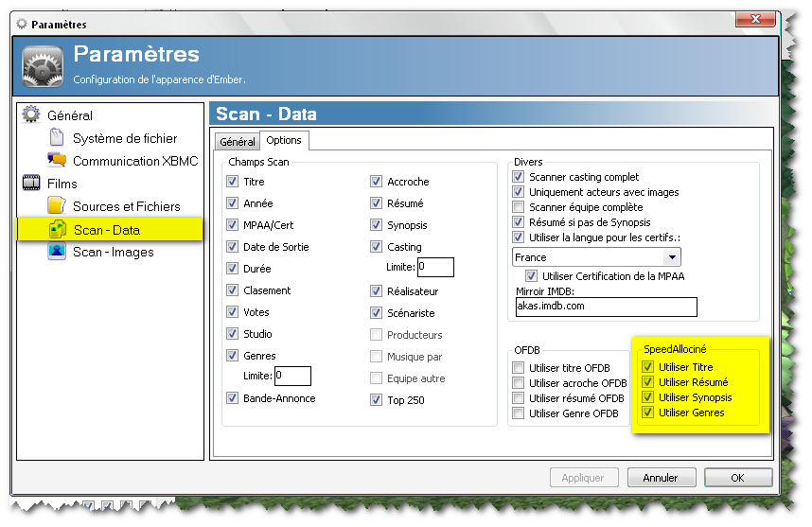Screen dimensions: 812x527
Task: Click the Scan - Images picture icon
Action: (57, 251)
